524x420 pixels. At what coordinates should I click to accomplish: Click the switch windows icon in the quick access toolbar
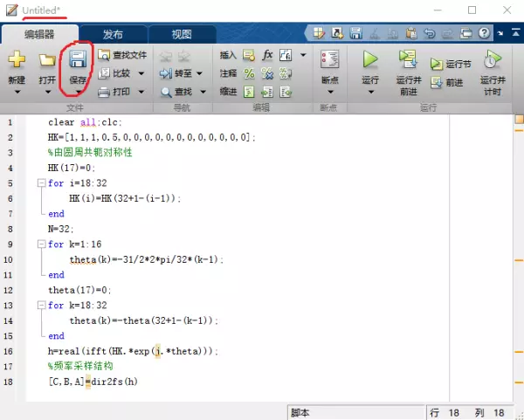[465, 33]
